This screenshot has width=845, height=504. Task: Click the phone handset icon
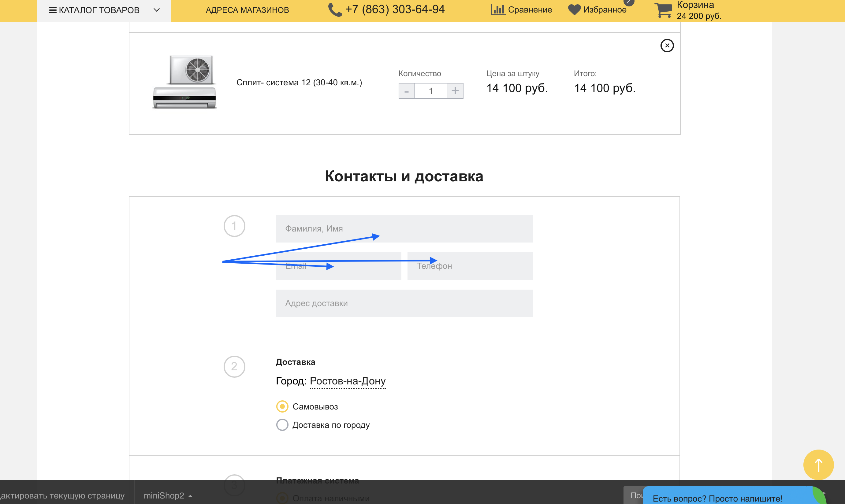335,10
